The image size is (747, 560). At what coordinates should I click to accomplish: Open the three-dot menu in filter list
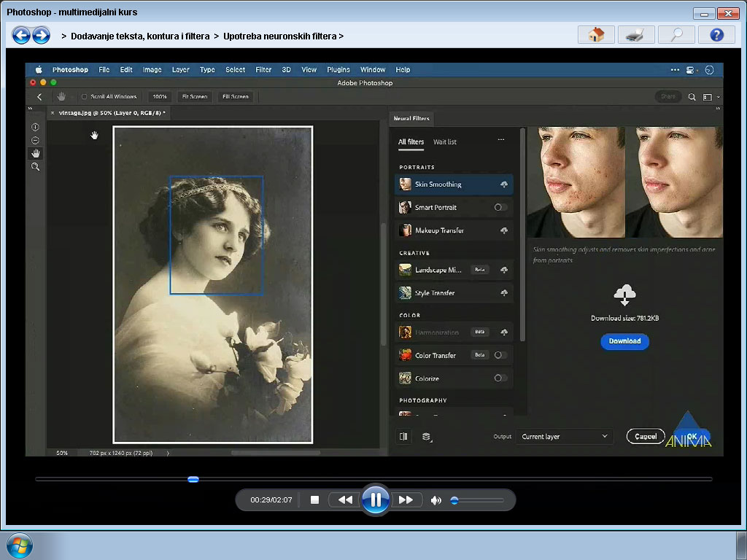(501, 139)
